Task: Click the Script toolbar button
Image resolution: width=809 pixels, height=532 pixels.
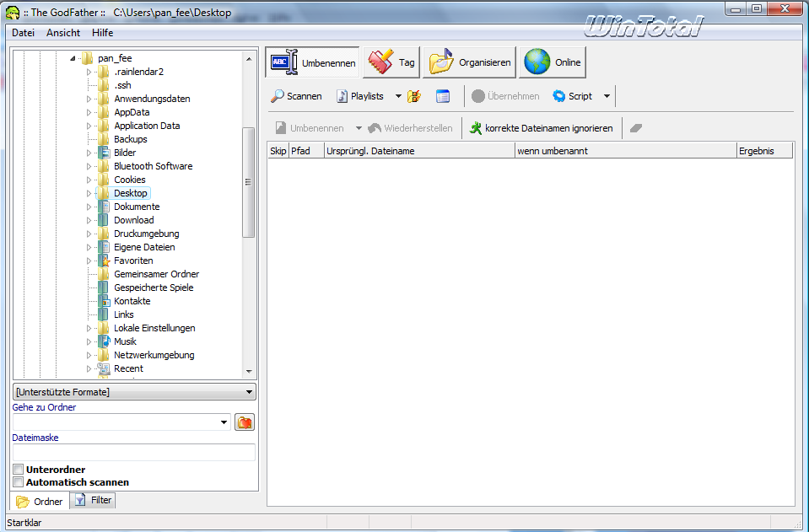Action: tap(573, 96)
